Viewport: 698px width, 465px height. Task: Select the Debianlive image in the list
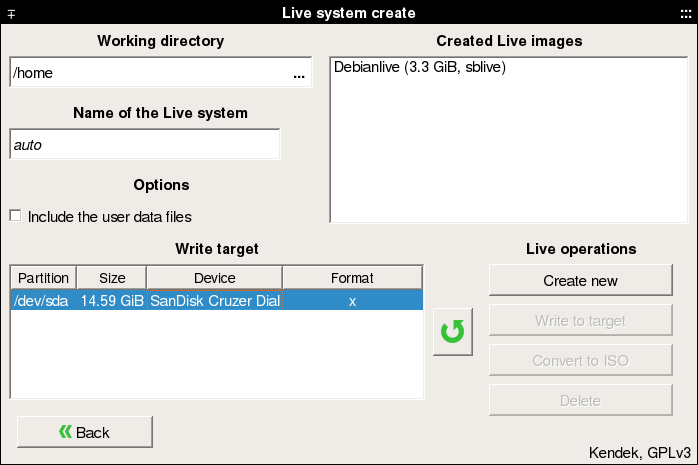point(420,68)
